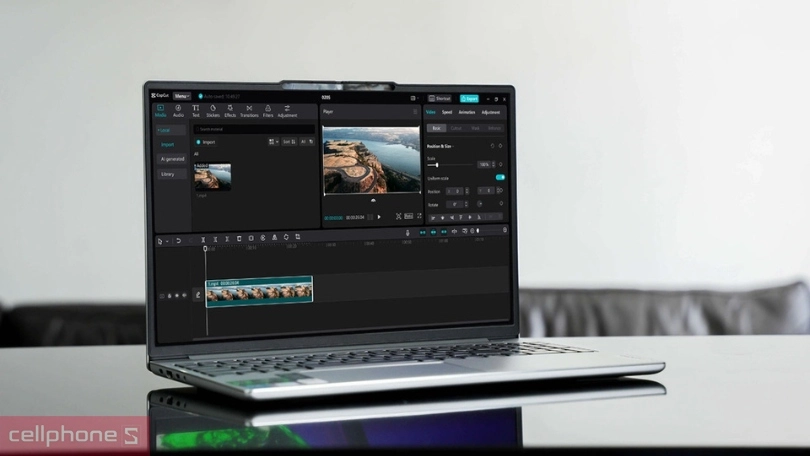Click the Export button
The height and width of the screenshot is (456, 810).
click(x=469, y=98)
